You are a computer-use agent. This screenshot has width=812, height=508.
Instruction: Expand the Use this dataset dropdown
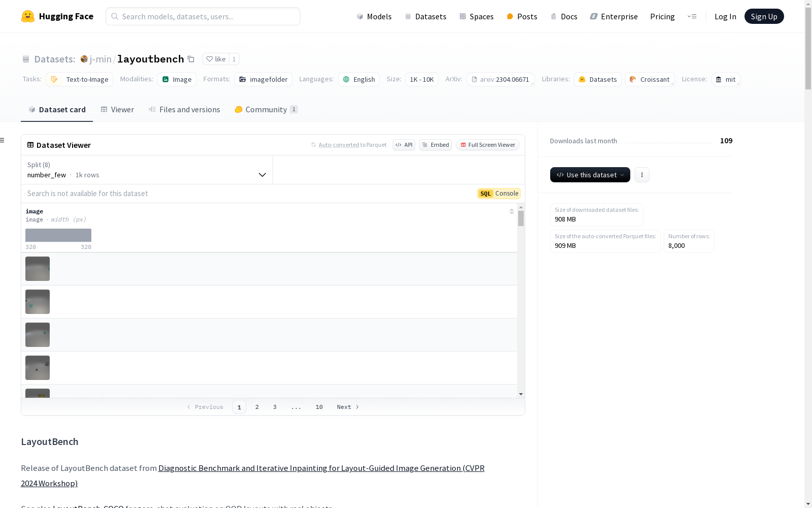point(590,175)
